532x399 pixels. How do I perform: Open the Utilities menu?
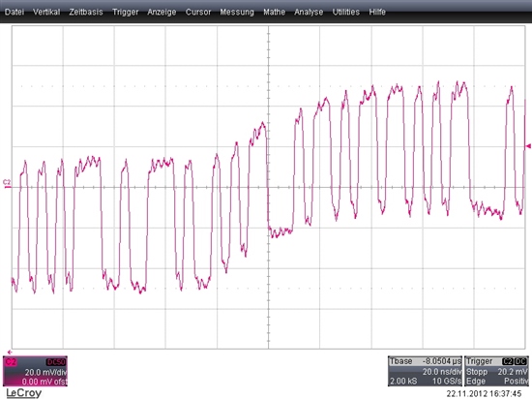click(x=345, y=12)
